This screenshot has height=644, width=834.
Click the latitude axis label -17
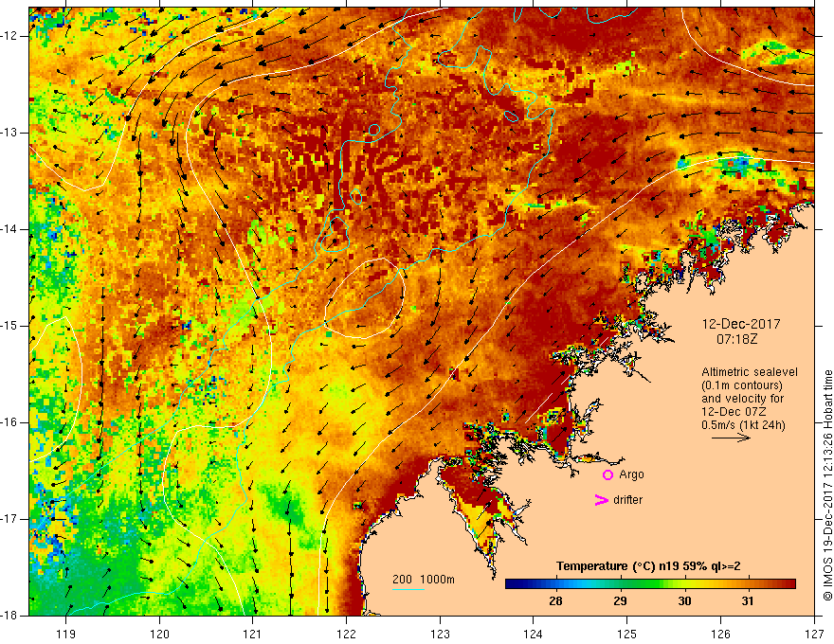[9, 519]
